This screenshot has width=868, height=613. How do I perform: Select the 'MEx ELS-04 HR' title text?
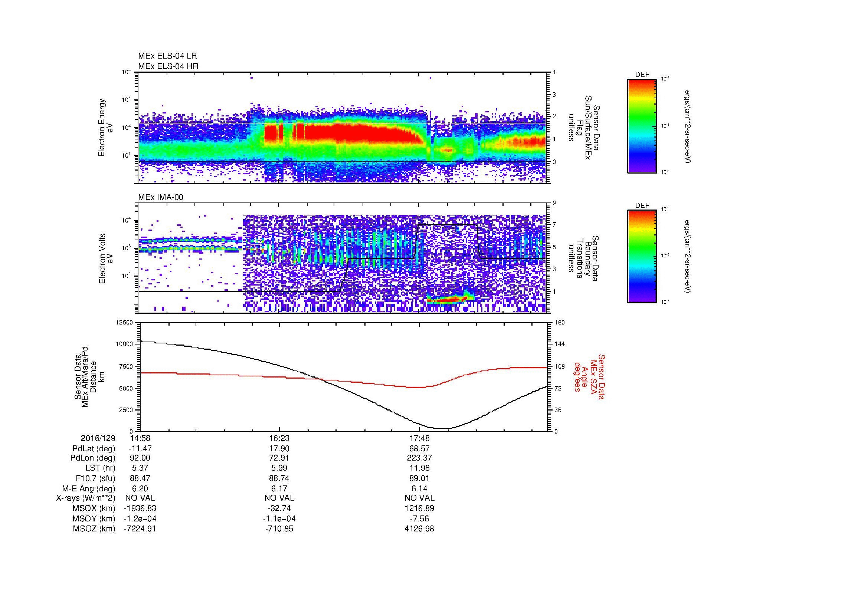(x=168, y=66)
